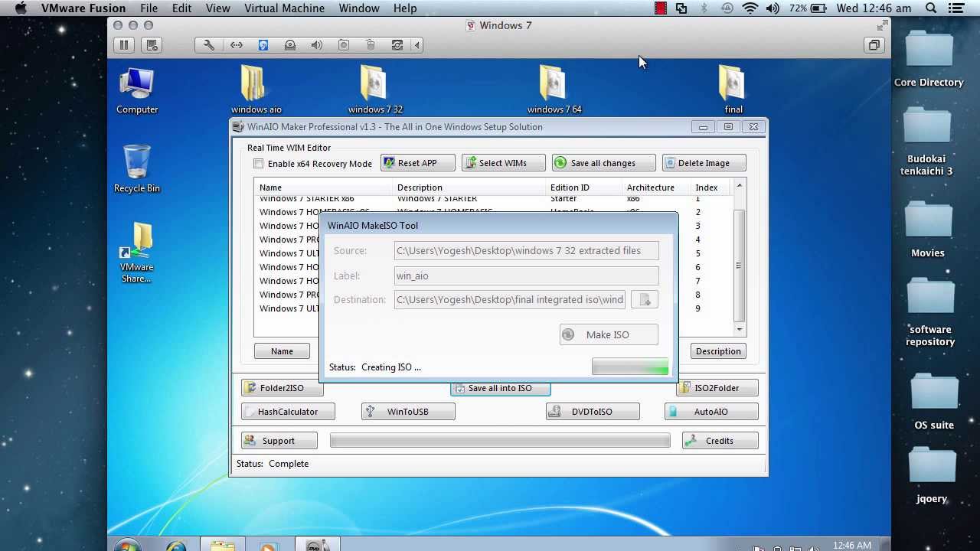Click the Bluetooth icon in Mac menu bar
Screen dimensions: 980x551
click(704, 8)
